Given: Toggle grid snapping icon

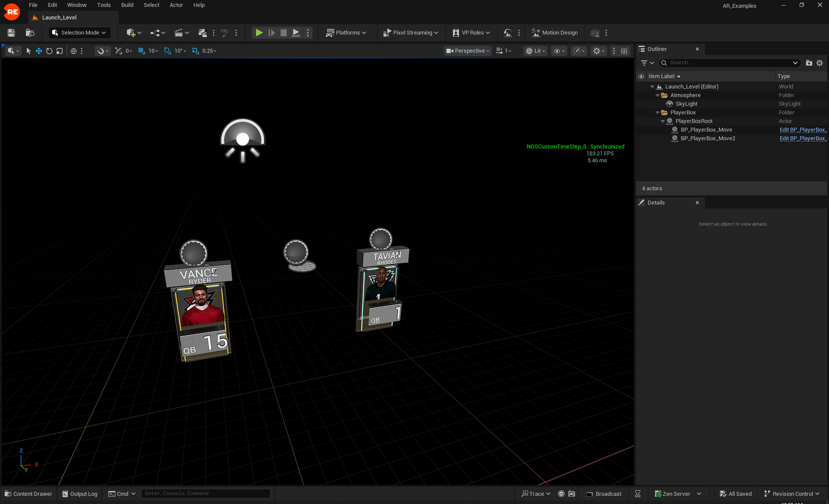Looking at the screenshot, I should click(142, 51).
